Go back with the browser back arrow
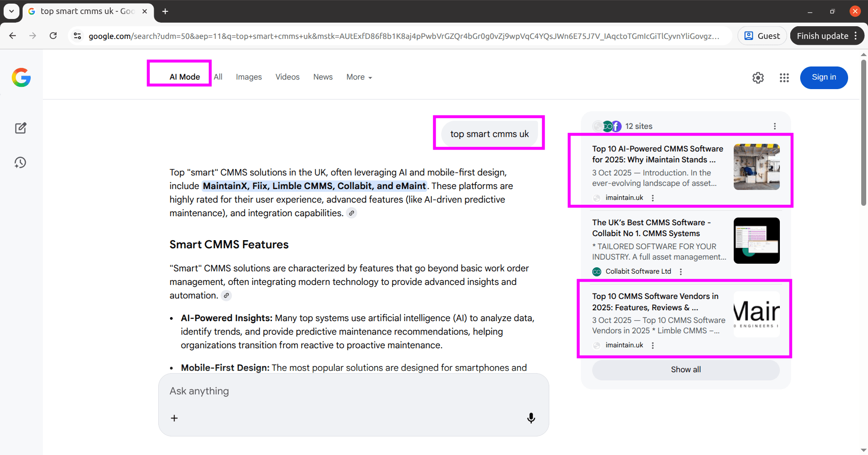Viewport: 868px width, 455px height. click(x=12, y=36)
